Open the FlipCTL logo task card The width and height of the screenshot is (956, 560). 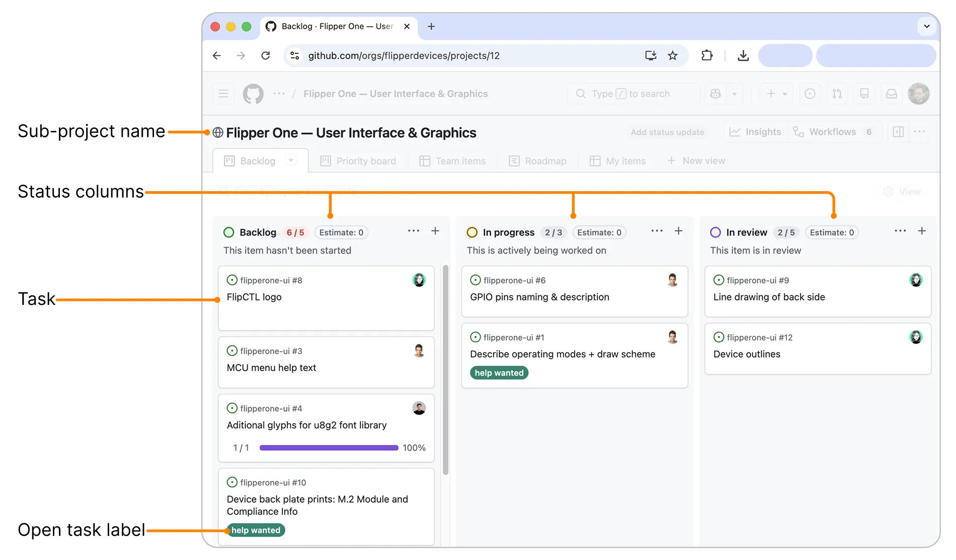326,298
